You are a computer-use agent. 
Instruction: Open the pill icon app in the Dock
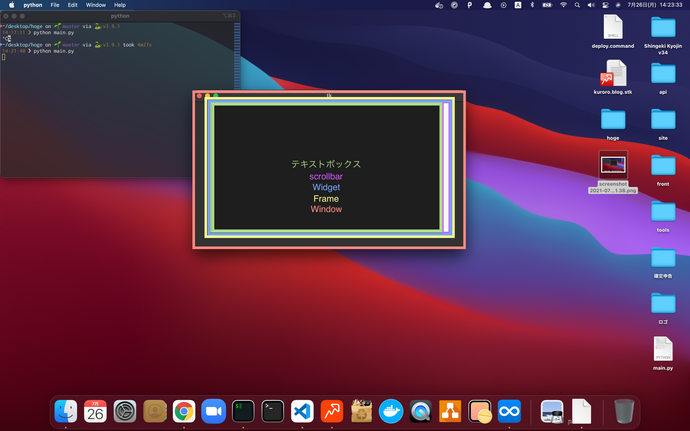point(480,411)
